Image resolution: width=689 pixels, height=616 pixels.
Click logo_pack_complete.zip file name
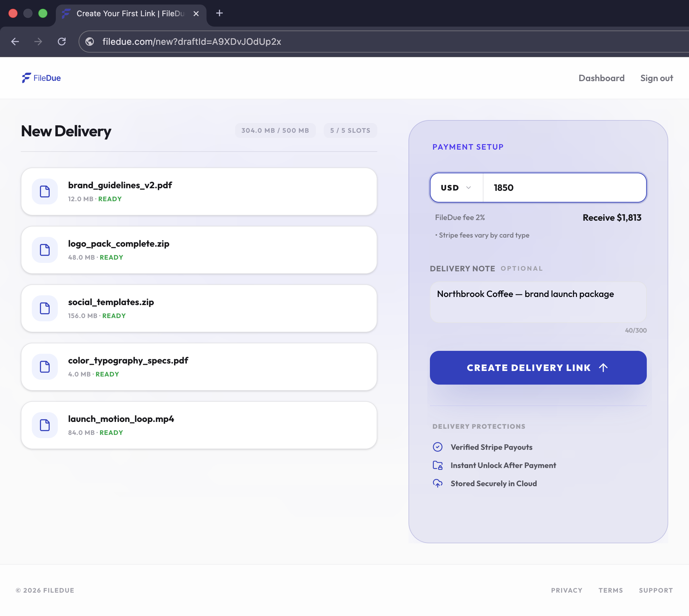[119, 244]
